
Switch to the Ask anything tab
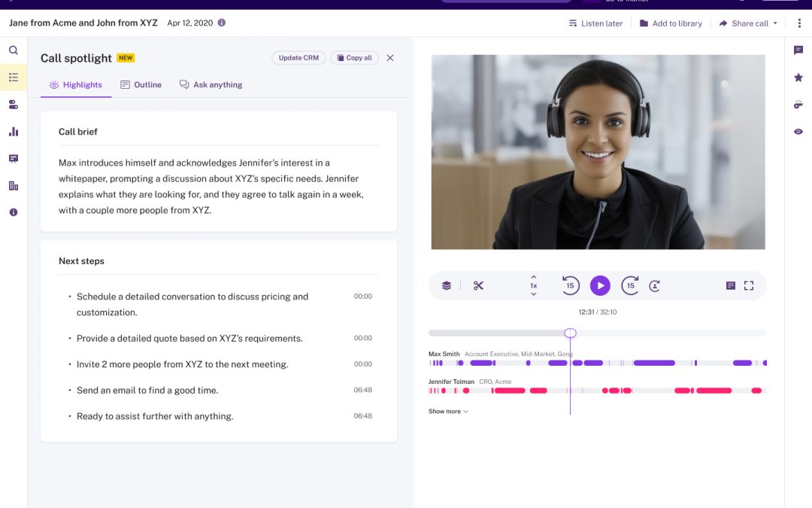tap(211, 84)
